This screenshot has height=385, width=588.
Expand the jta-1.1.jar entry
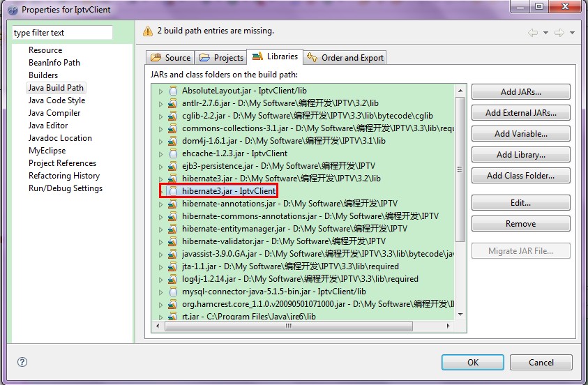point(160,267)
